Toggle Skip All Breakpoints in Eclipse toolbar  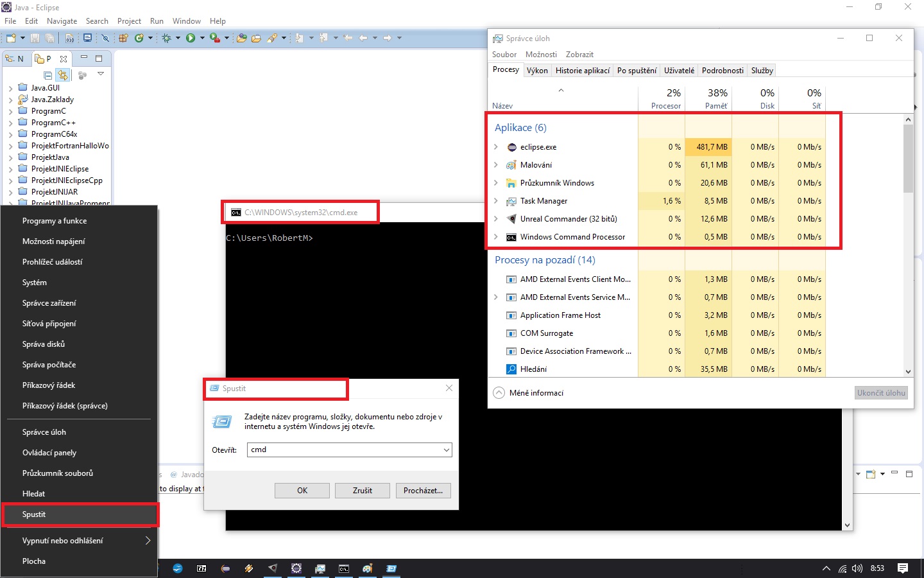(x=105, y=38)
